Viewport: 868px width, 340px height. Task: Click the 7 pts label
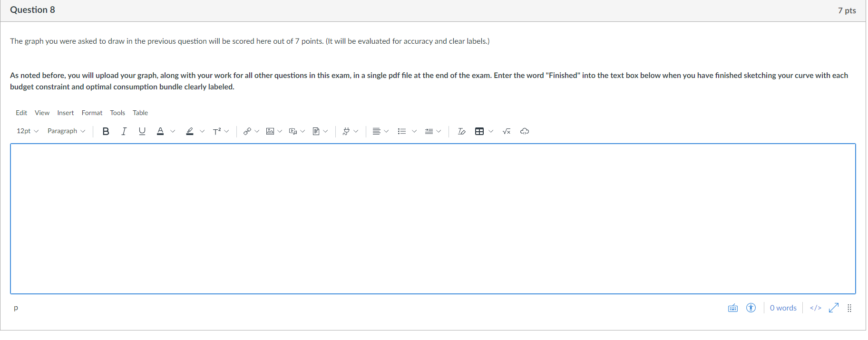(847, 10)
